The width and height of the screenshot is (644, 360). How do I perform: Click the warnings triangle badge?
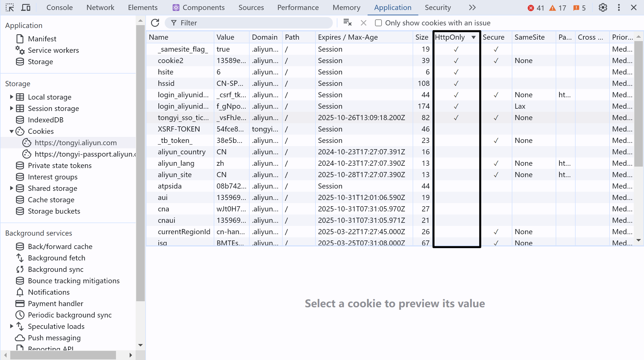tap(558, 8)
